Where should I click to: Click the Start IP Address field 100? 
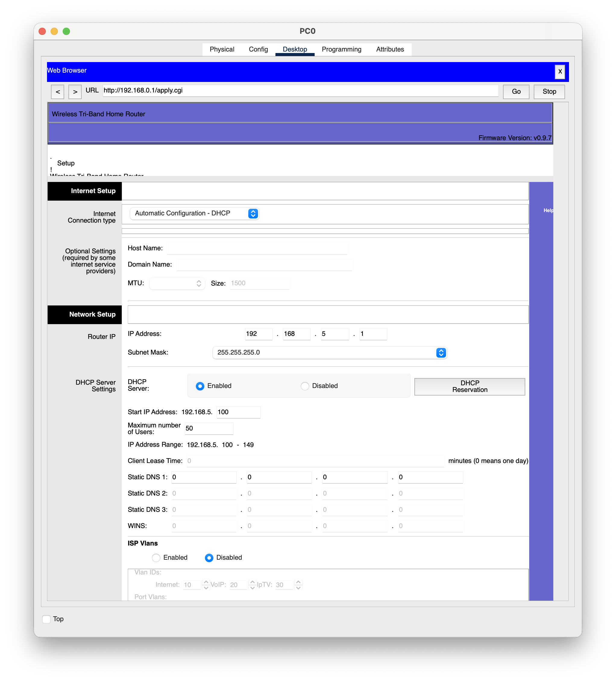tap(238, 412)
